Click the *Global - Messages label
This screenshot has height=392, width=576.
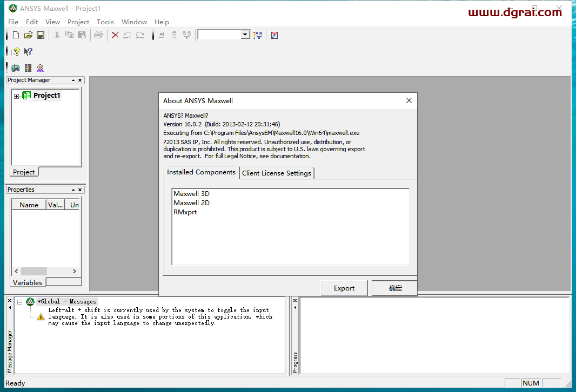pyautogui.click(x=66, y=301)
